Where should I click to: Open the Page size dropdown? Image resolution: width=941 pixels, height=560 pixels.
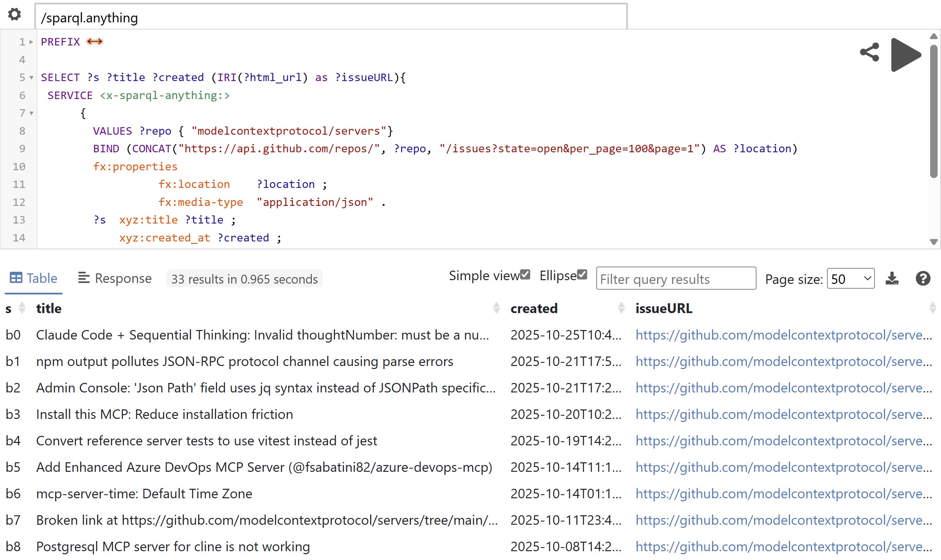click(850, 278)
